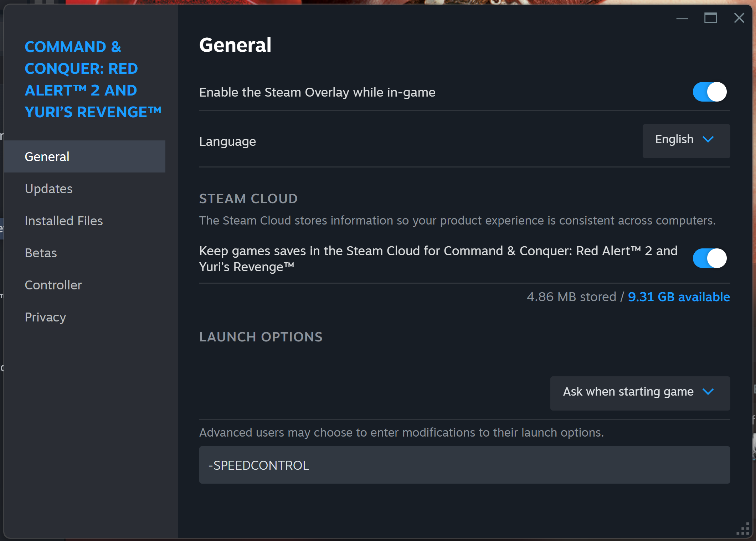
Task: Click the chevron next to Ask when starting game
Action: click(708, 392)
